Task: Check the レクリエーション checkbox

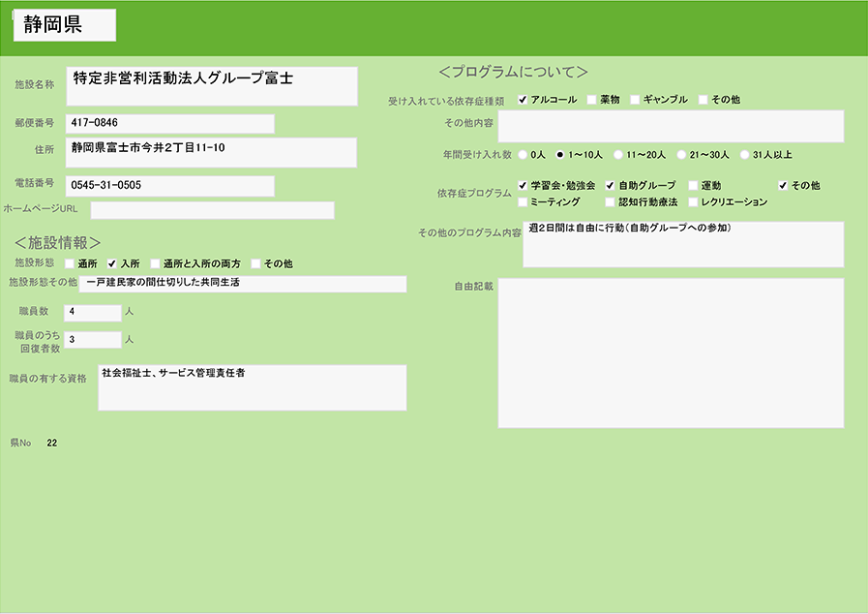Action: point(693,202)
